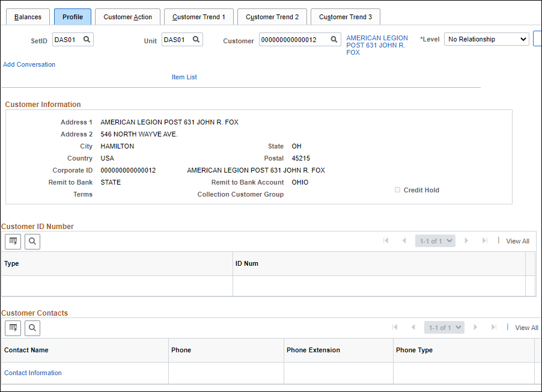542x392 pixels.
Task: Go to previous row in Customer Contacts
Action: pos(413,327)
